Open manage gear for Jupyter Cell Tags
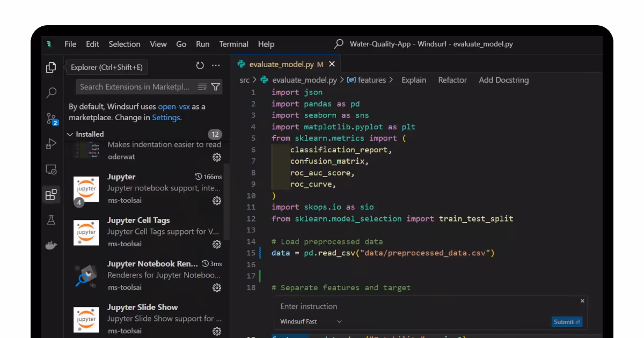The image size is (644, 338). pyautogui.click(x=217, y=244)
